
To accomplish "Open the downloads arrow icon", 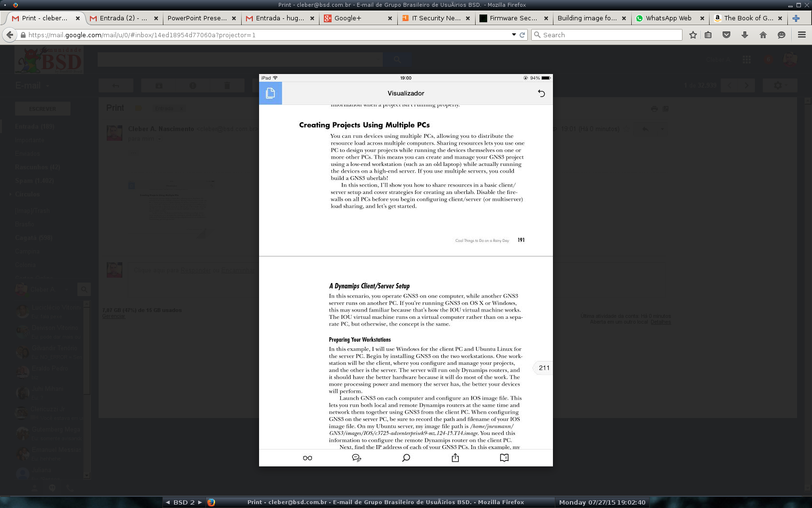I will click(x=745, y=35).
